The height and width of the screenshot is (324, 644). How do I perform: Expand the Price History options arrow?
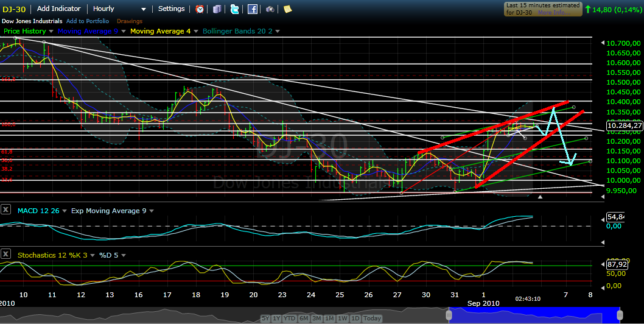(x=51, y=31)
